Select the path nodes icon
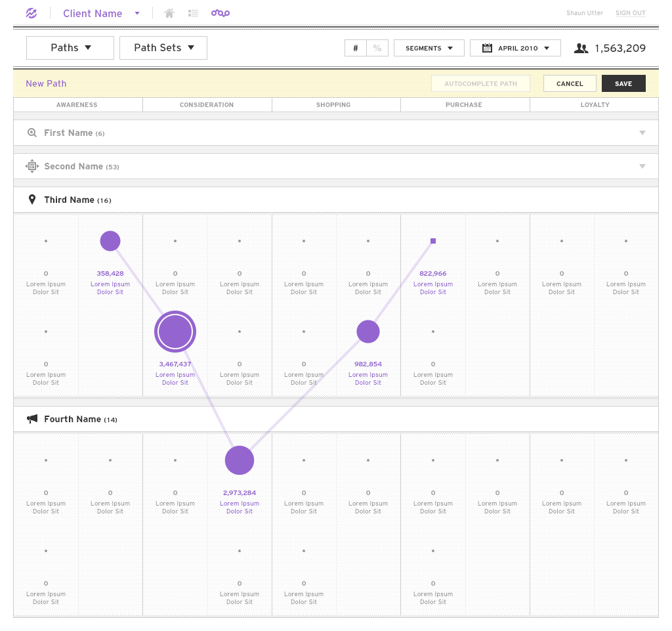This screenshot has height=631, width=672. point(220,13)
